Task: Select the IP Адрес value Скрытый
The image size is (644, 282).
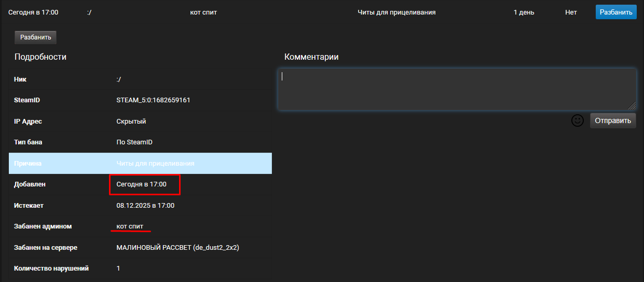Action: [131, 121]
